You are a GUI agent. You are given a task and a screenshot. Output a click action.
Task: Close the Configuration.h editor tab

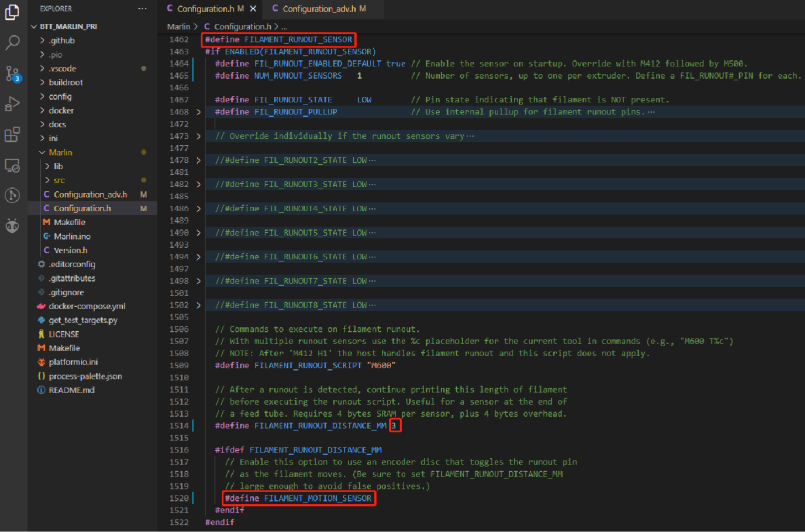[x=253, y=9]
